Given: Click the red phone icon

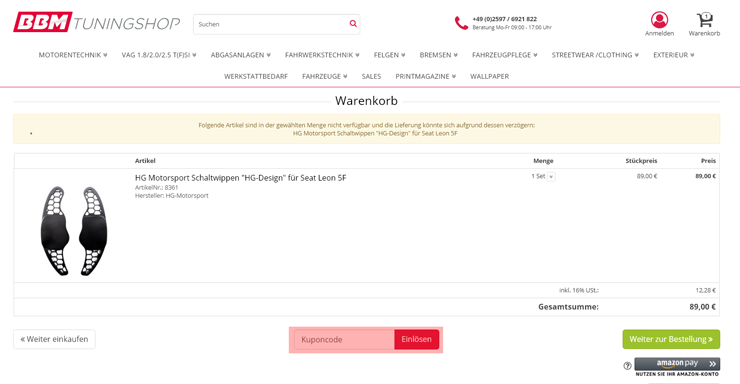Looking at the screenshot, I should (461, 23).
